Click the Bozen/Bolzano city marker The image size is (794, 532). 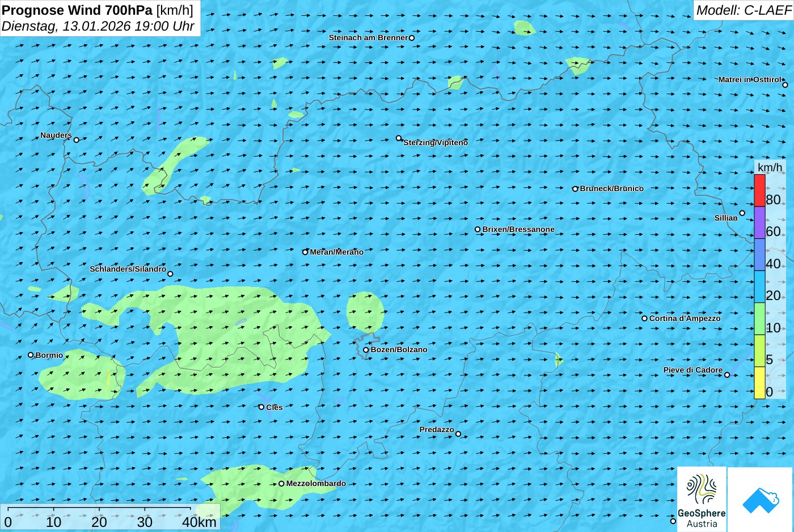click(366, 350)
